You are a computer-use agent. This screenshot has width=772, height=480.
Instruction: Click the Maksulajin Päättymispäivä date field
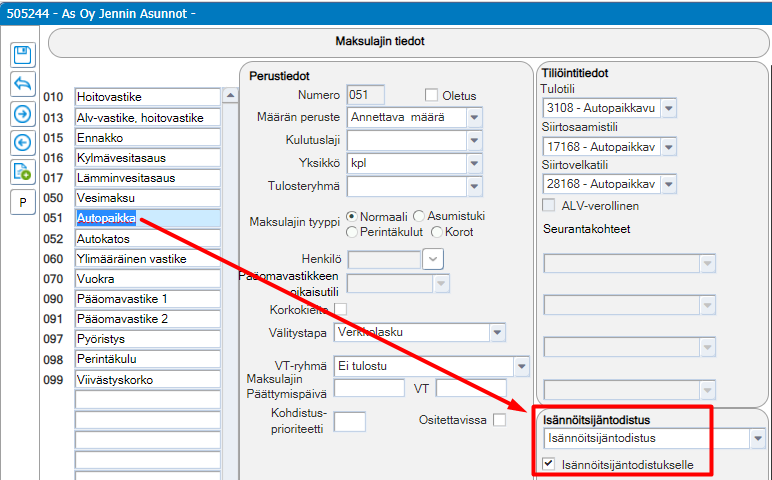pyautogui.click(x=369, y=388)
